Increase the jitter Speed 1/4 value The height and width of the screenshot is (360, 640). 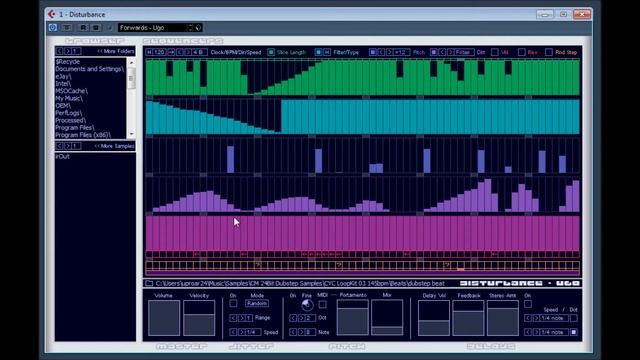point(241,332)
